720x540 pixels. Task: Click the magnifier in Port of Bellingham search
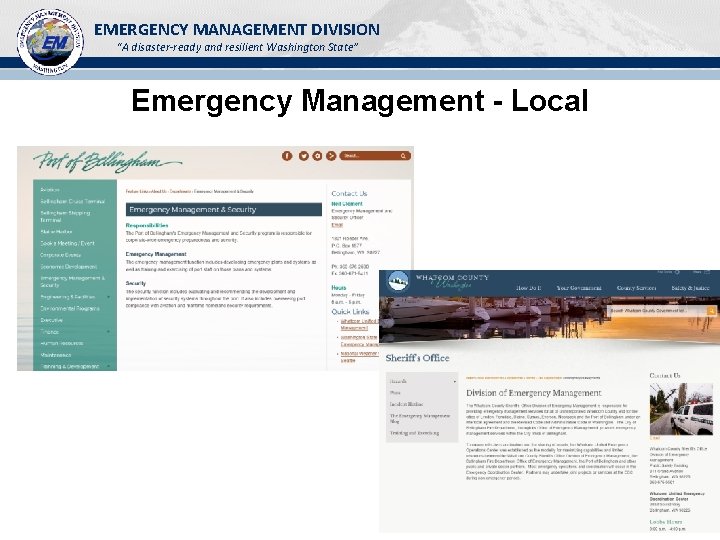[403, 156]
